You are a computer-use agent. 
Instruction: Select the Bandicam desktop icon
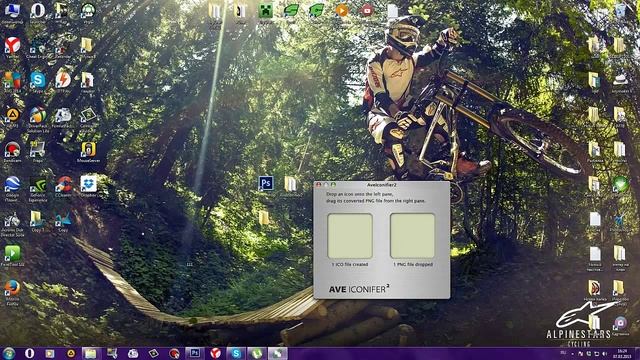pos(12,151)
